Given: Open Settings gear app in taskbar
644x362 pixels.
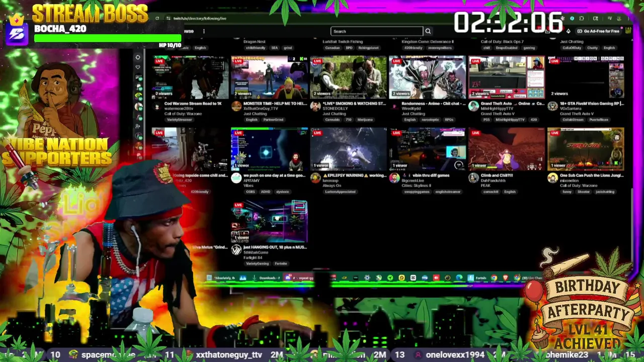Looking at the screenshot, I should pyautogui.click(x=367, y=278).
